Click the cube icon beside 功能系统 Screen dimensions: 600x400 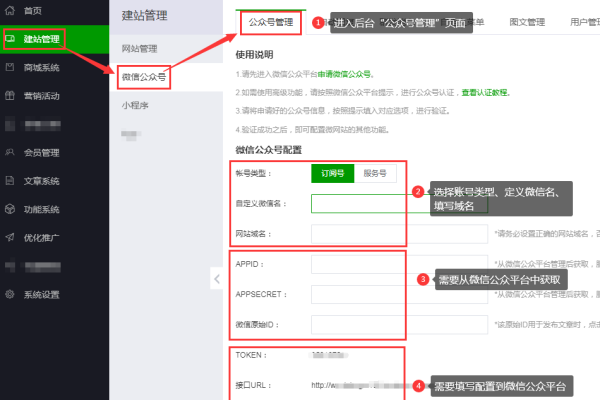[x=10, y=209]
